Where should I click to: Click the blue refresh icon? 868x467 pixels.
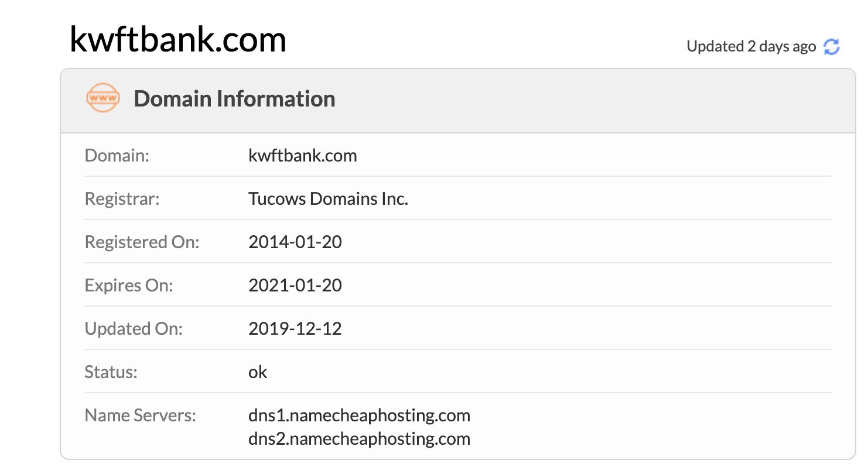tap(832, 47)
